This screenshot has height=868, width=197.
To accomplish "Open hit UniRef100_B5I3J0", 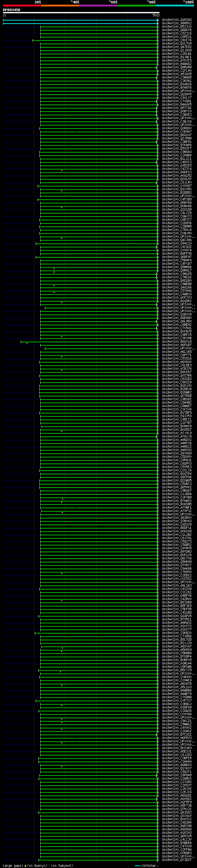I will [176, 26].
